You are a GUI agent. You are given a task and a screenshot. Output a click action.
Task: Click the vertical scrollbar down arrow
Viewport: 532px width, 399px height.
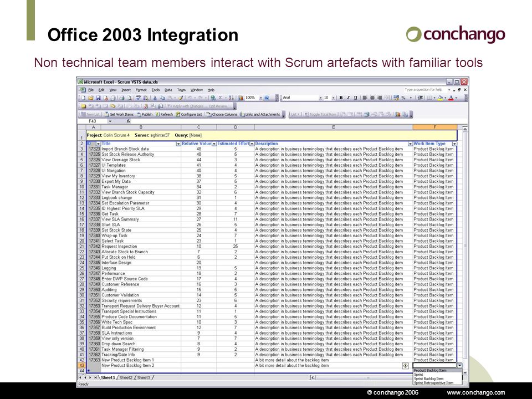click(x=465, y=372)
